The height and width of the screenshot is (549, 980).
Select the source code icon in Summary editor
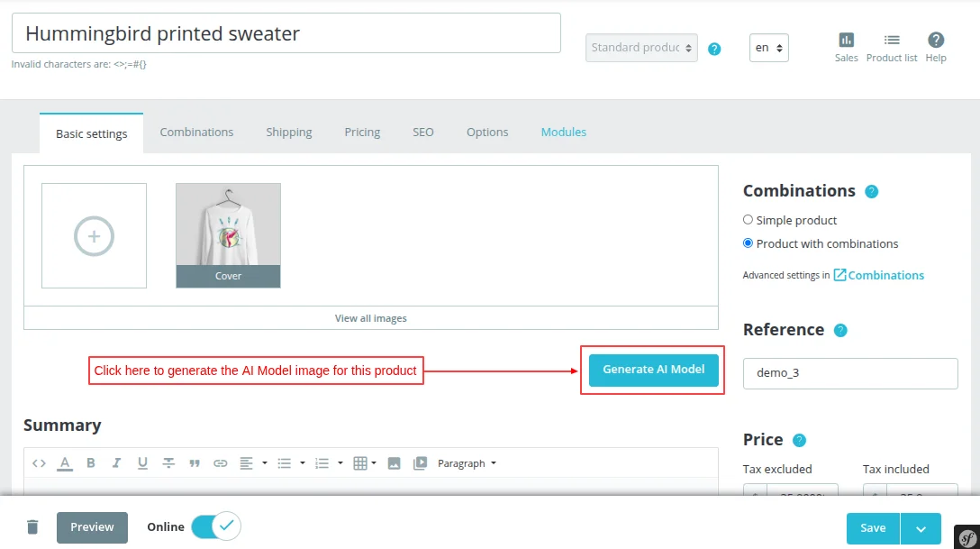39,462
